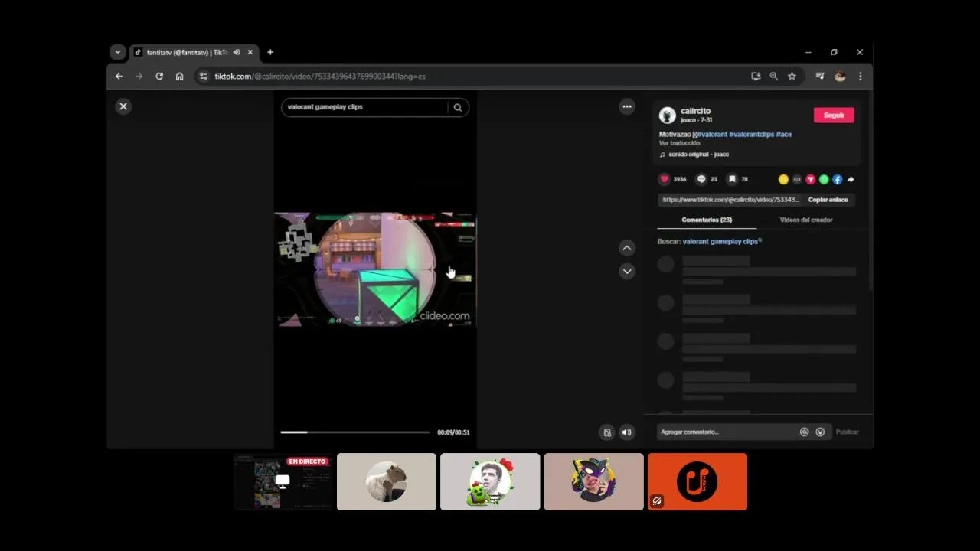Open the #ace hashtag
Viewport: 980px width, 551px height.
pyautogui.click(x=784, y=134)
